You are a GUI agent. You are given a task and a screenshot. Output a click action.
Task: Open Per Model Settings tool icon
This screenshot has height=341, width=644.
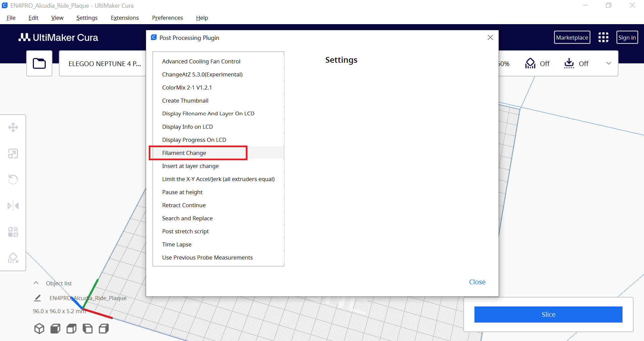pos(13,232)
